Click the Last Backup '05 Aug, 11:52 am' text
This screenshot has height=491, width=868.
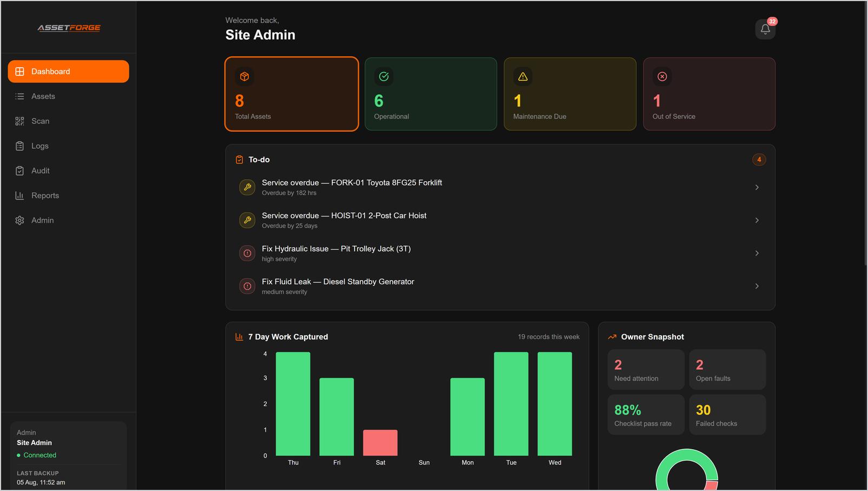point(41,482)
